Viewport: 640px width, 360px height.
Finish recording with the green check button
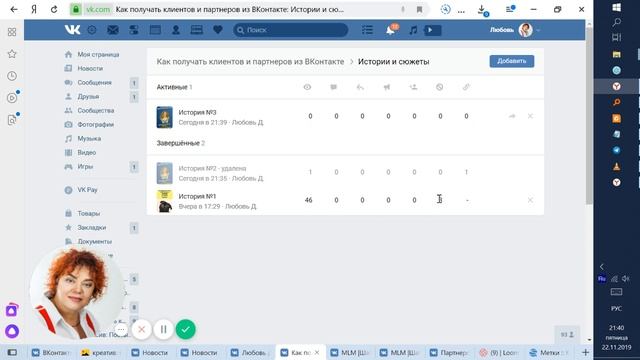(185, 329)
